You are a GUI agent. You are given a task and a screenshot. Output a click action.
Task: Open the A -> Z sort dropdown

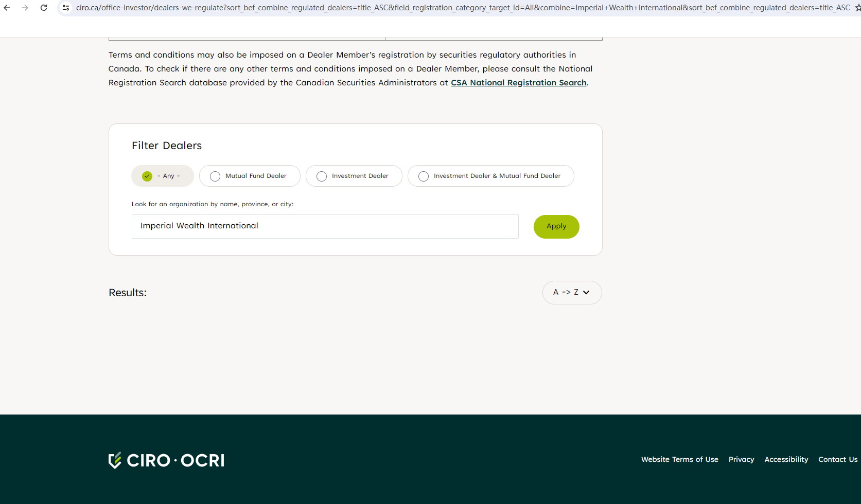click(572, 293)
